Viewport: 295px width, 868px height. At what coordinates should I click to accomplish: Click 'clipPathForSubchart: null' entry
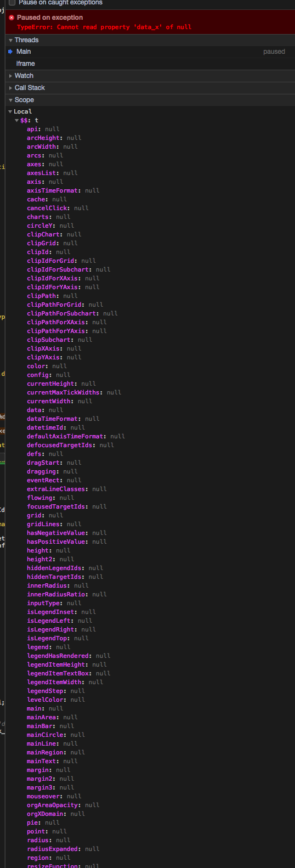click(72, 313)
